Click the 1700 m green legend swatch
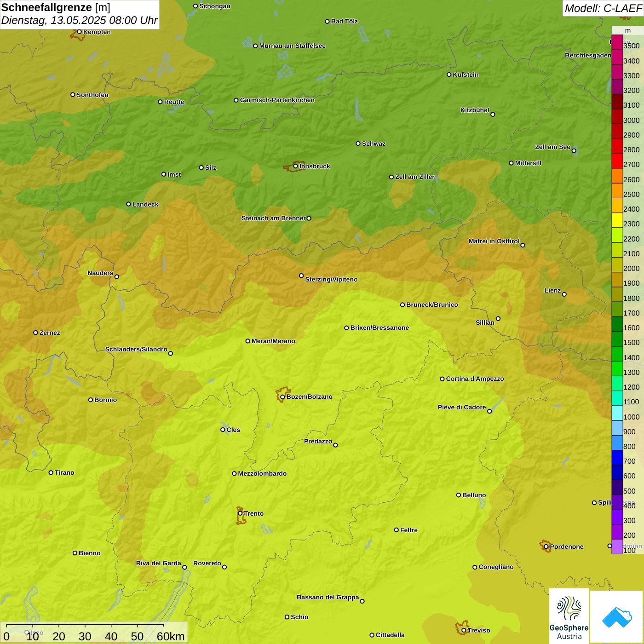The width and height of the screenshot is (644, 644). tap(617, 309)
